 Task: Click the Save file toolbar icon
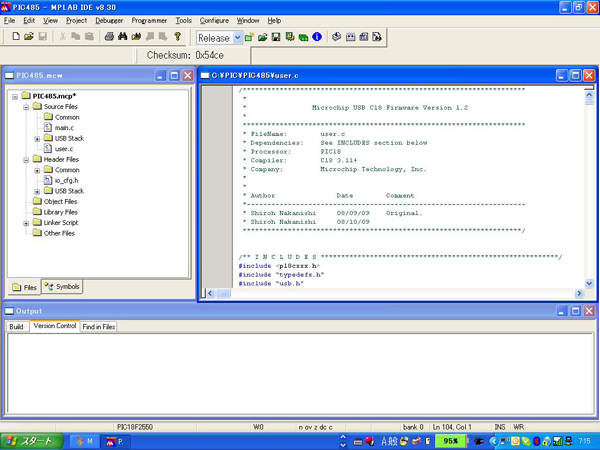(x=42, y=37)
